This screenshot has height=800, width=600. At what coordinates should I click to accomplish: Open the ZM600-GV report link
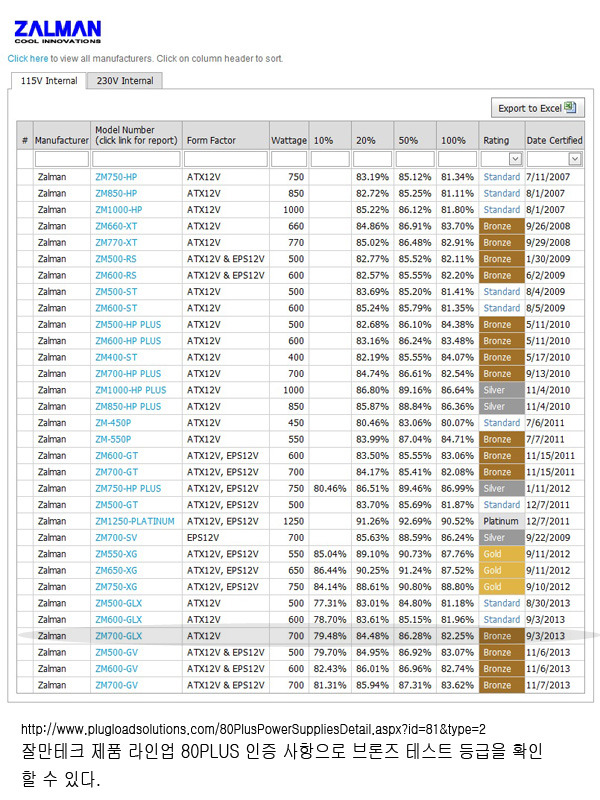[116, 669]
